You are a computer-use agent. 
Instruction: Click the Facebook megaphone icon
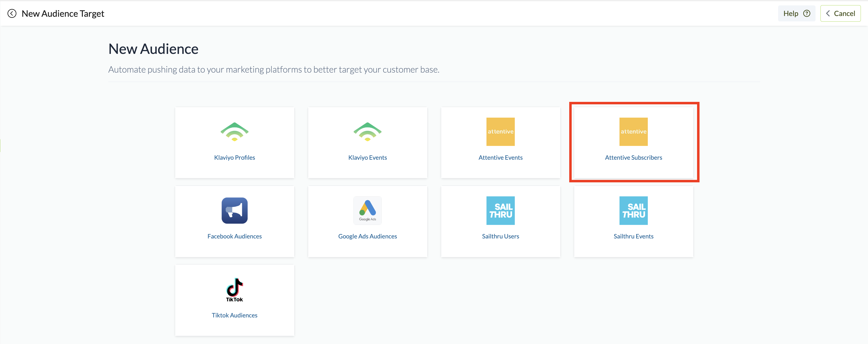234,210
